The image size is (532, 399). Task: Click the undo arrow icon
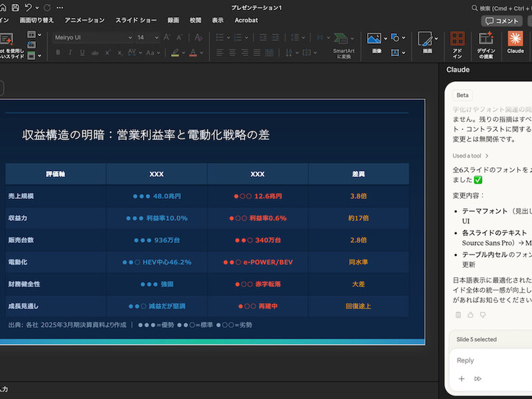point(29,7)
